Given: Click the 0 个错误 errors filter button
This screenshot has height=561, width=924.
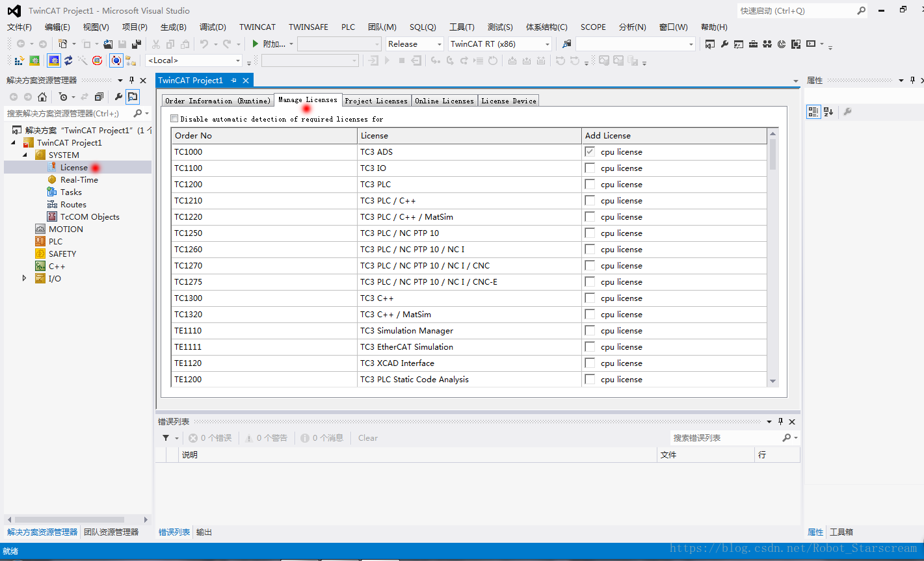Looking at the screenshot, I should pos(211,438).
